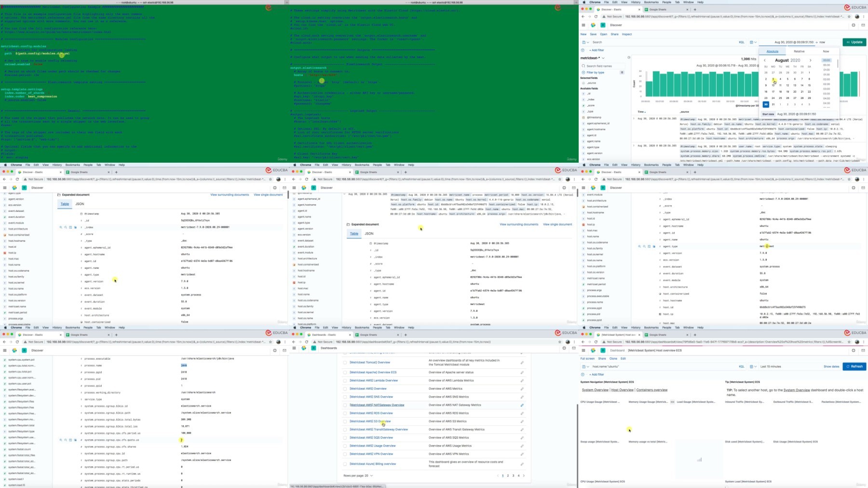Open help icon in Host overview ECS window

[x=854, y=350]
